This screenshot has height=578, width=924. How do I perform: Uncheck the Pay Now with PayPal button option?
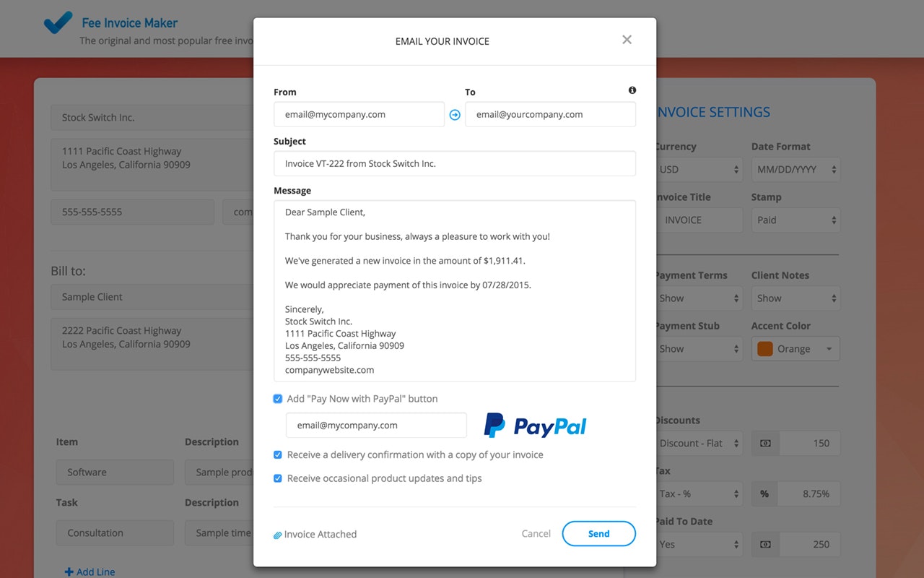coord(278,398)
